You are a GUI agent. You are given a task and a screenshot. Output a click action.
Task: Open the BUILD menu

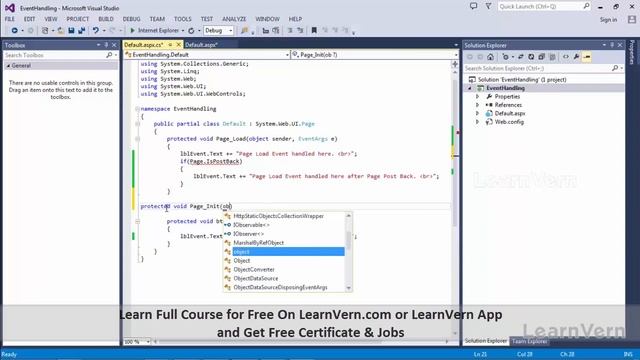coord(106,19)
